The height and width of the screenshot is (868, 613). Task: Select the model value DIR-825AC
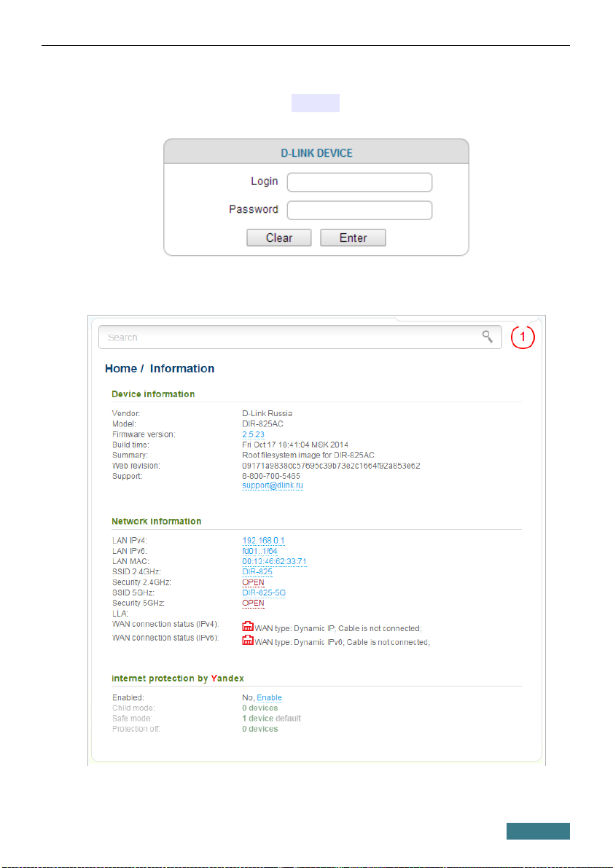262,424
